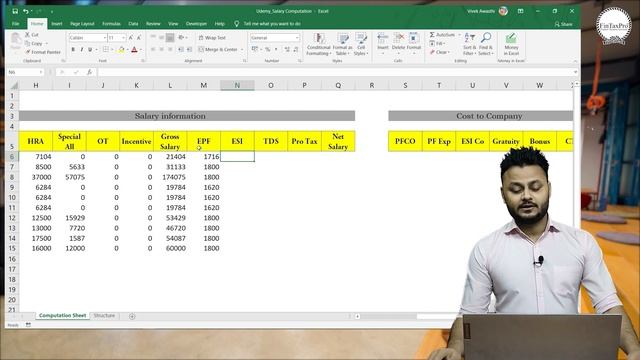The width and height of the screenshot is (640, 360).
Task: Open the Clear eraser dropdown
Action: coord(440,52)
